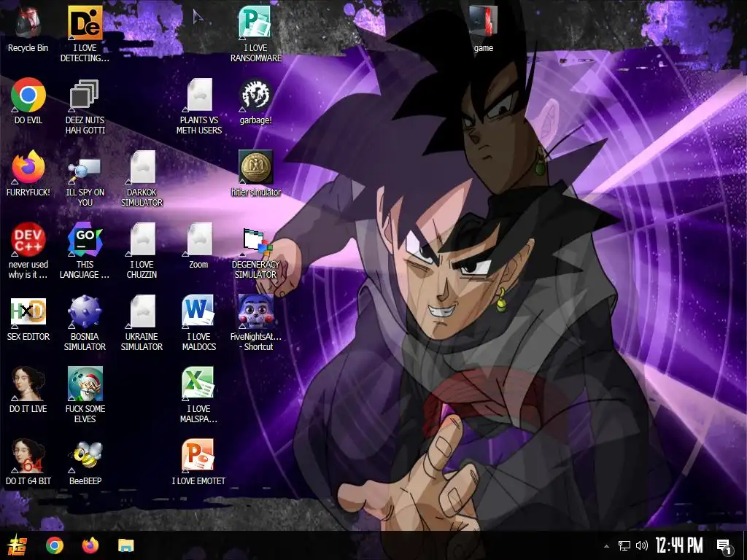Open the network status tray icon
Viewport: 747px width, 560px height.
624,545
